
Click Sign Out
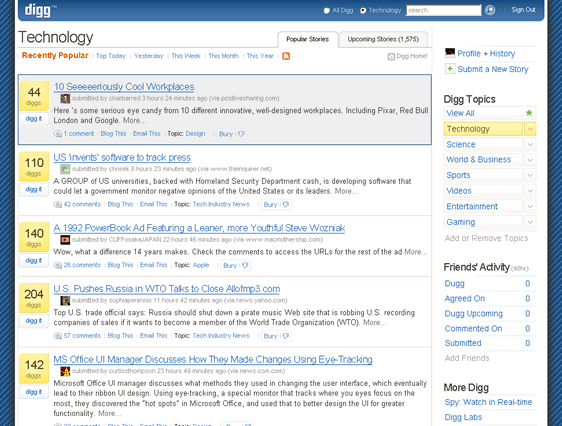523,10
